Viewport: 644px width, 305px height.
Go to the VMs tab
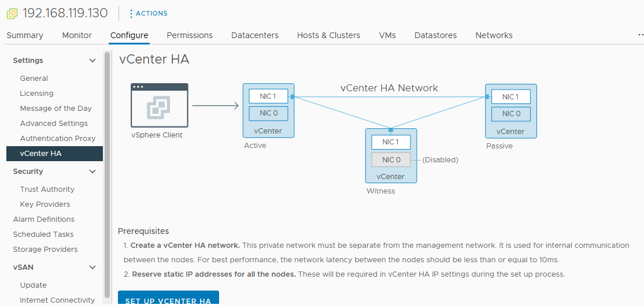point(387,35)
